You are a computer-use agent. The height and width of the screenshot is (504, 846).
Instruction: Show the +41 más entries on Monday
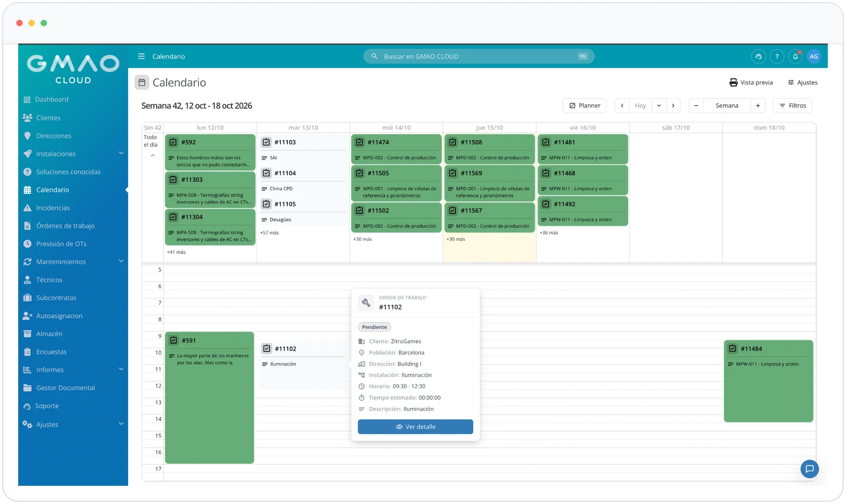point(176,252)
